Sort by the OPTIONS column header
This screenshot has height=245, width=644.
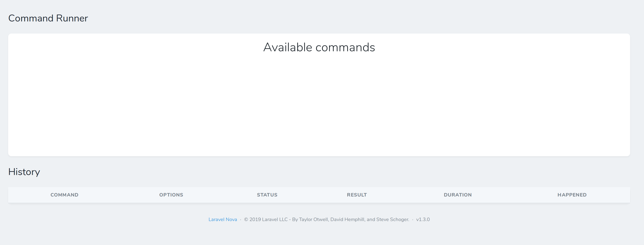(x=171, y=195)
